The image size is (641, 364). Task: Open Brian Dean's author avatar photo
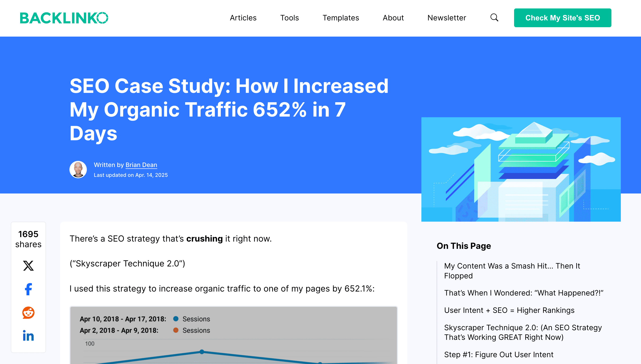(78, 170)
